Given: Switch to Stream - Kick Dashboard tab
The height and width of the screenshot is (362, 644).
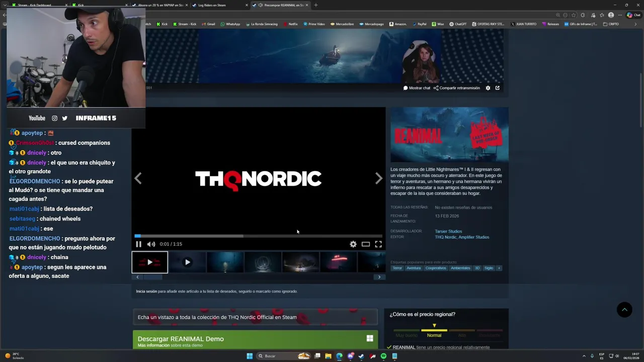Looking at the screenshot, I should (38, 5).
